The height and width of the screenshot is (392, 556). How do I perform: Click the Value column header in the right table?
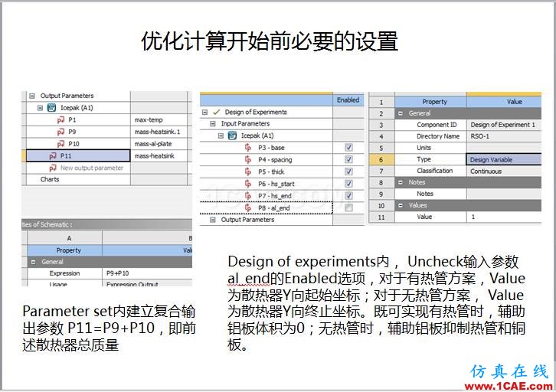click(x=504, y=102)
